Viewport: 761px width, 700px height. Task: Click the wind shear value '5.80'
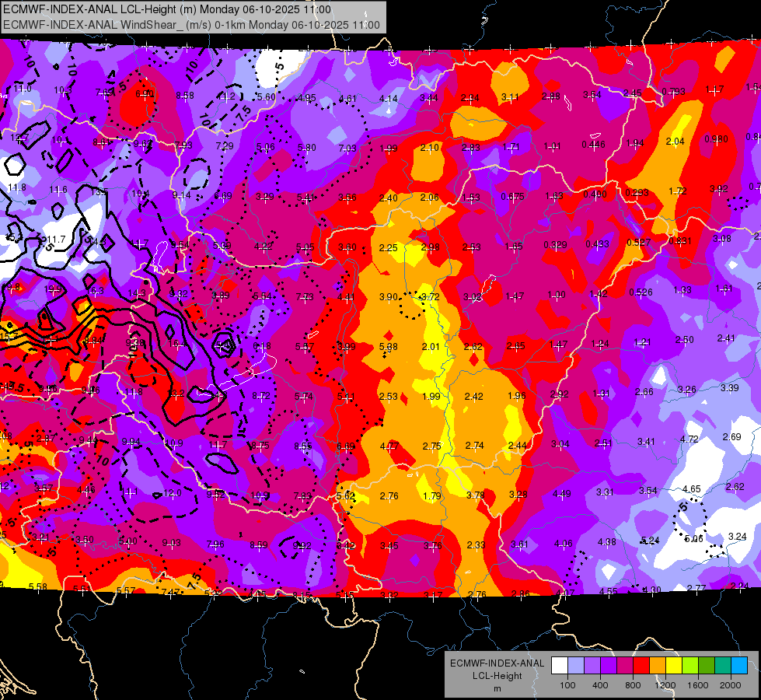[x=307, y=147]
